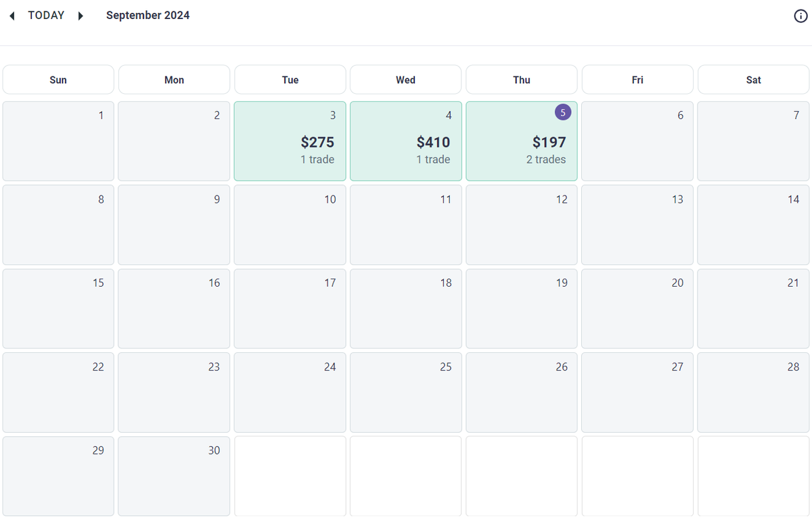Select the day 13 cell

[x=637, y=225]
